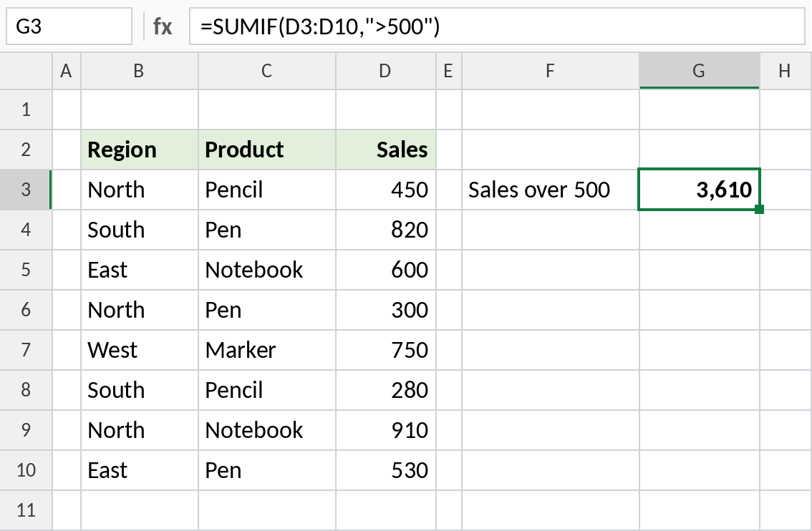Click Pencil in row 8
The width and height of the screenshot is (812, 531).
pyautogui.click(x=267, y=390)
